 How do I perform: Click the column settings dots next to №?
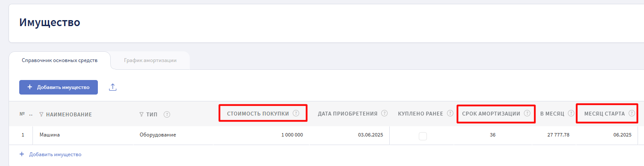[x=31, y=115]
